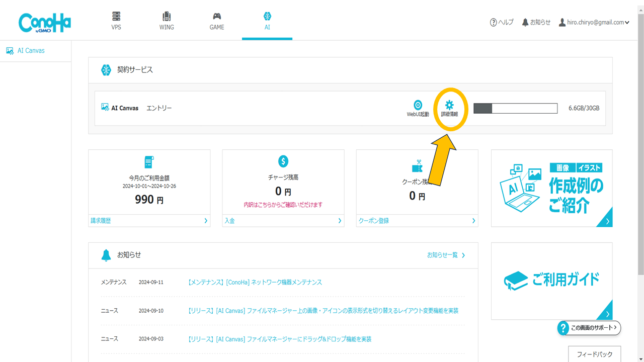The image size is (644, 362).
Task: Open the クーポン登録 link
Action: click(x=373, y=221)
